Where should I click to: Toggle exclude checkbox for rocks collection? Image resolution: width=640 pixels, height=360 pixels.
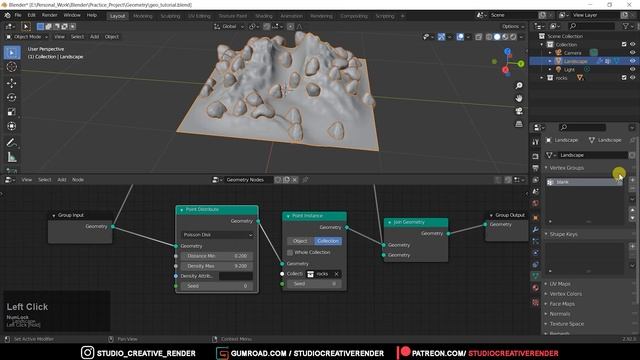pos(624,78)
